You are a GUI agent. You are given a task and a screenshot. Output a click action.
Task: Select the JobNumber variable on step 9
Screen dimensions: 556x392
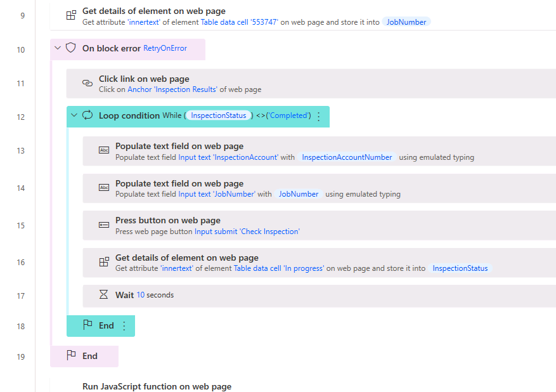pos(406,22)
